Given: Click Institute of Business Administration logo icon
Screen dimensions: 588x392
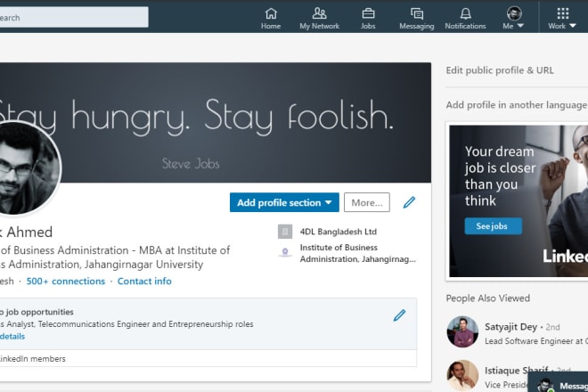Looking at the screenshot, I should click(x=285, y=252).
